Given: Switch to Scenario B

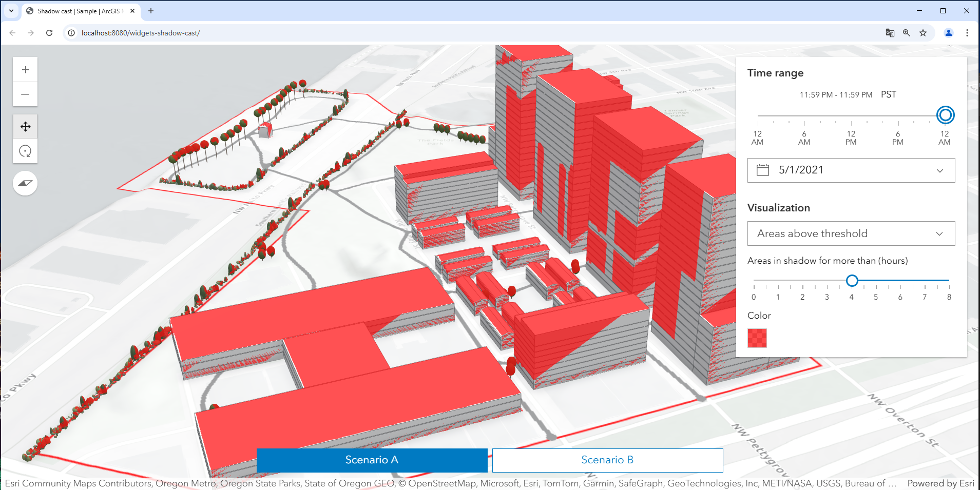Looking at the screenshot, I should point(607,460).
